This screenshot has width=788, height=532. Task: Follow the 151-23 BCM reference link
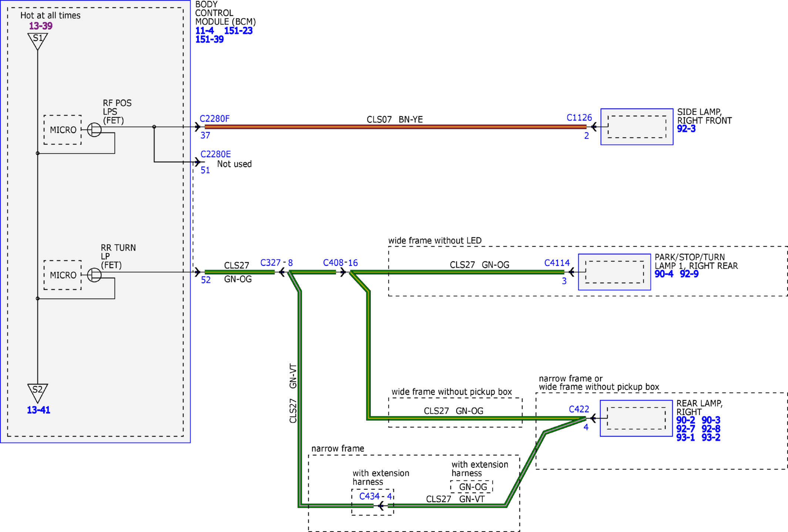(238, 31)
